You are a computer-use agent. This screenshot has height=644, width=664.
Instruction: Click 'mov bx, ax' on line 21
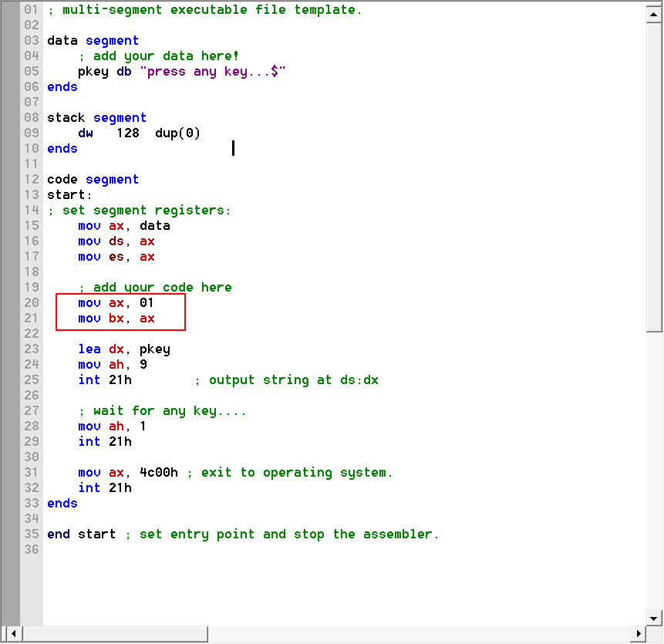point(116,319)
